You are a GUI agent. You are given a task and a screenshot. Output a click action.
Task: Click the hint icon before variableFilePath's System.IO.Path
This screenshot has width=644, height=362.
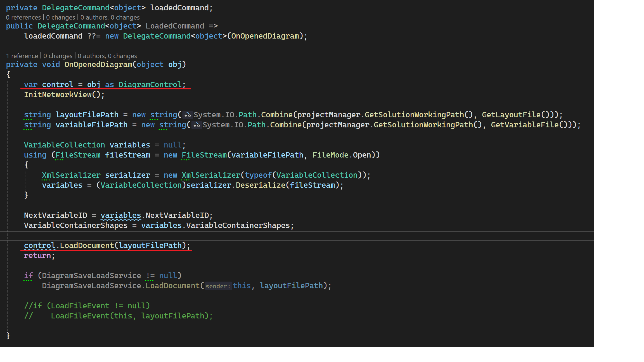[196, 125]
